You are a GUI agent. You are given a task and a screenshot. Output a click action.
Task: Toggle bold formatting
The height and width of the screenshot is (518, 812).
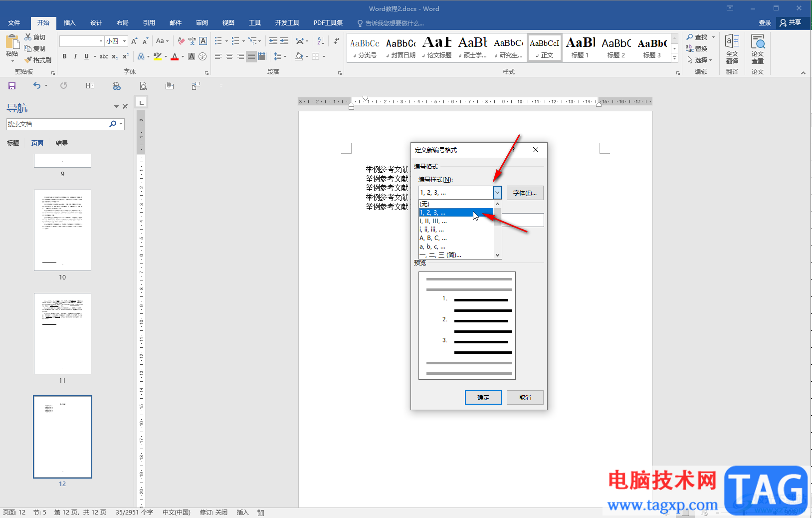pos(64,56)
